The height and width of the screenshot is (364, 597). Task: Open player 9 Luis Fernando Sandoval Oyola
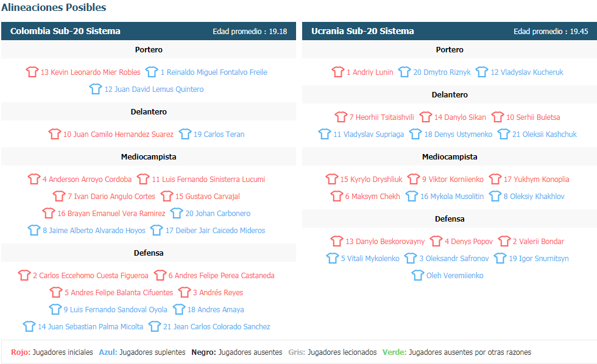[x=115, y=310]
